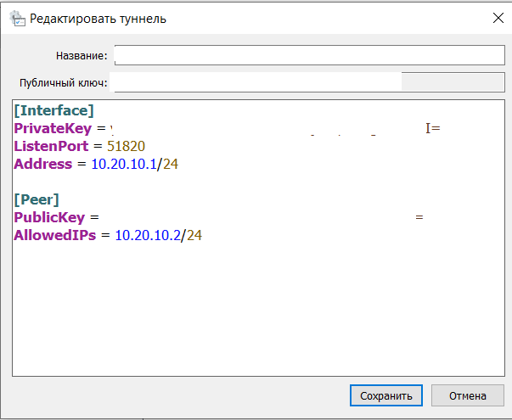512x420 pixels.
Task: Click the Название label text
Action: click(82, 55)
